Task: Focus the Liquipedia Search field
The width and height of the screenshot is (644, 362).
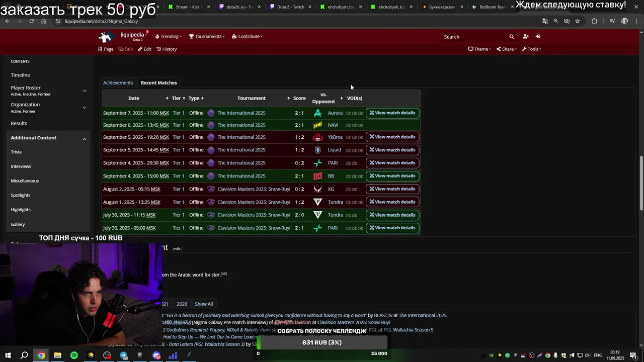Action: pos(474,37)
